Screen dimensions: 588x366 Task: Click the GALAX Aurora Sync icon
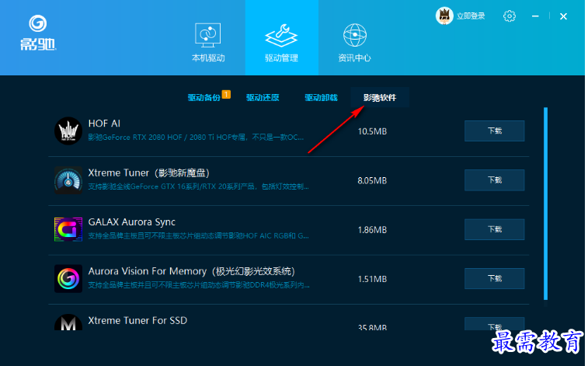click(68, 229)
